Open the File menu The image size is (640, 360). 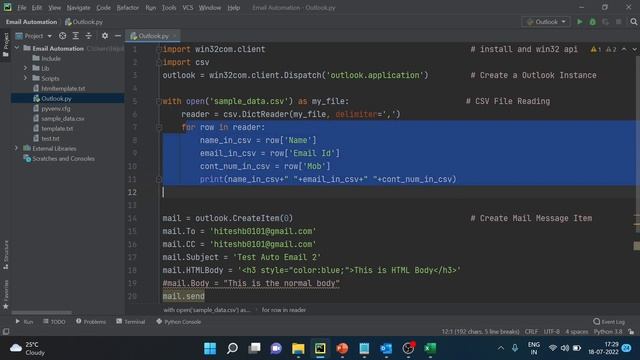click(22, 8)
